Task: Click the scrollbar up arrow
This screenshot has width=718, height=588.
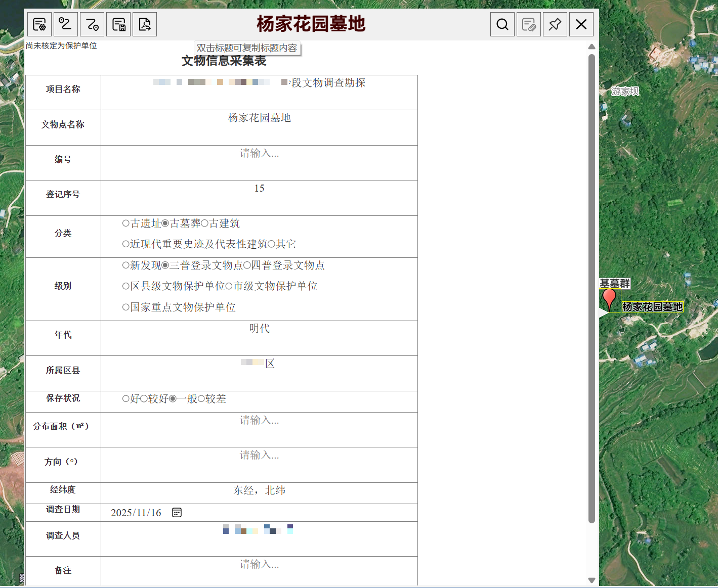Action: pos(592,47)
